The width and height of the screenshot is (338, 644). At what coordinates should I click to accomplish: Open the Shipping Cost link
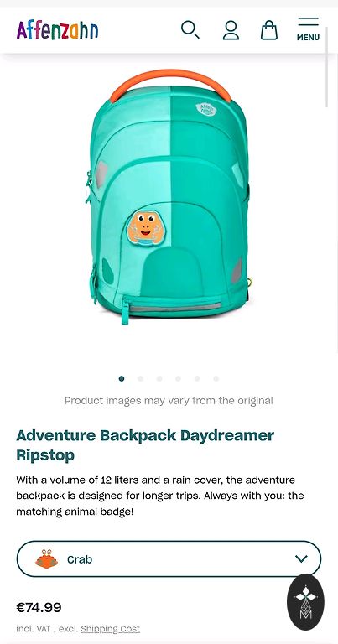(x=111, y=629)
